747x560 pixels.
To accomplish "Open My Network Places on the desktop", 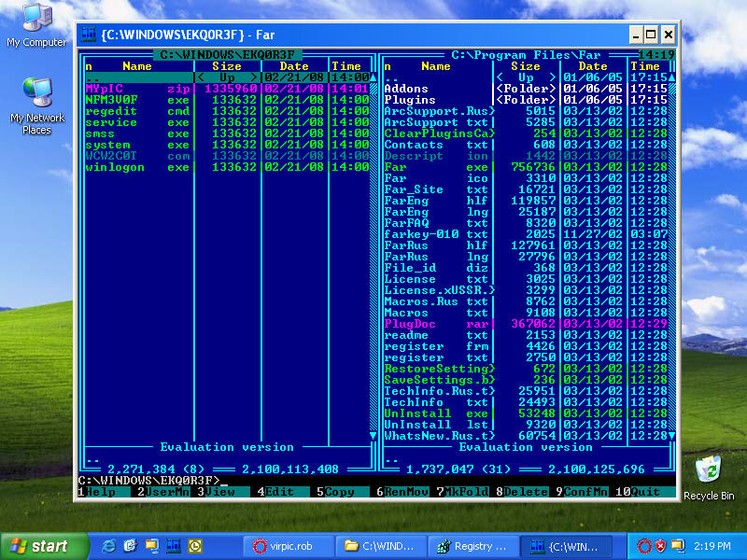I will click(37, 105).
